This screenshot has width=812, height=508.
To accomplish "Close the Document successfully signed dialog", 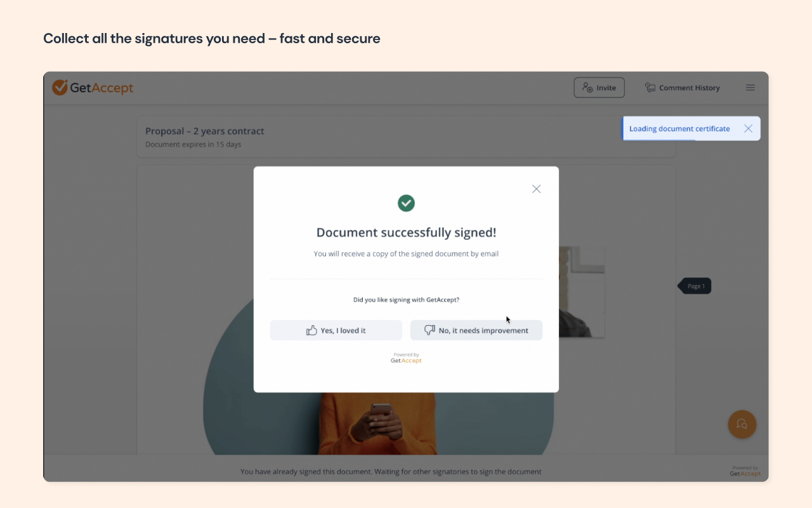I will [x=536, y=189].
